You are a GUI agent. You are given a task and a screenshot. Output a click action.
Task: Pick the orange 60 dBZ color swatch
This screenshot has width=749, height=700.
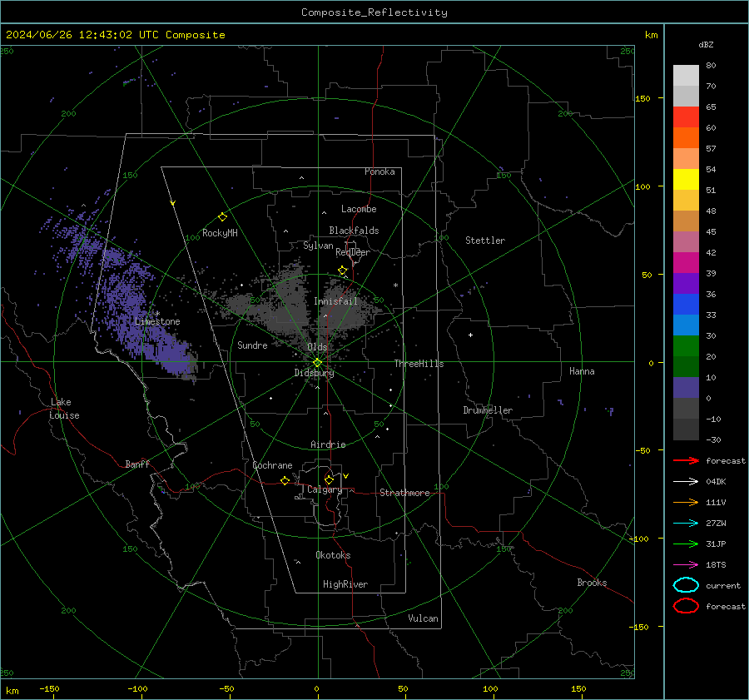(686, 137)
